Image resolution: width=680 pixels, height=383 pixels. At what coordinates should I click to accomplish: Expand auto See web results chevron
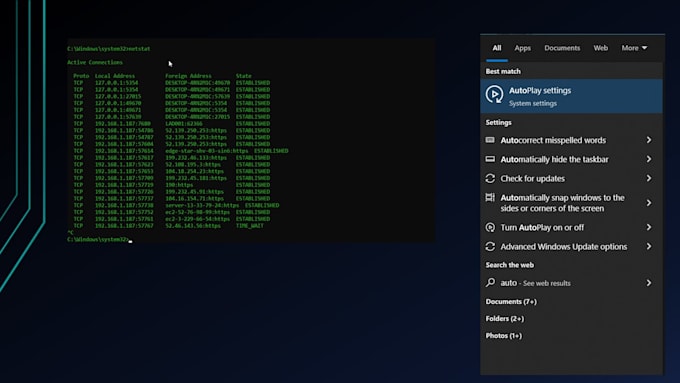pos(649,283)
